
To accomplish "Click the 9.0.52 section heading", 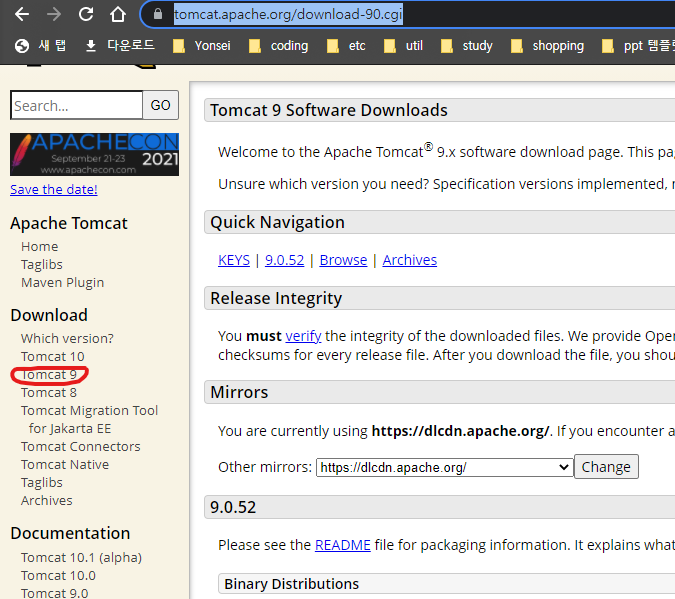I will tap(233, 507).
